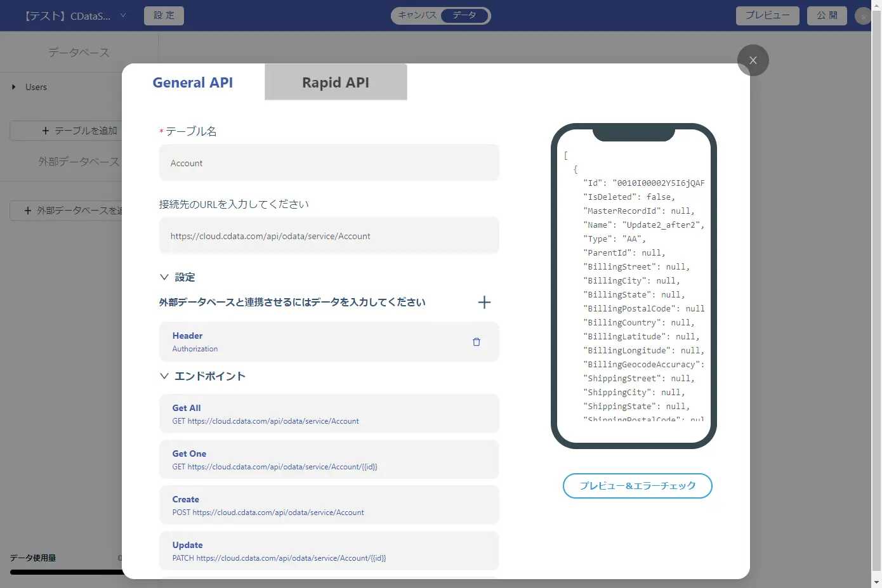Click the 公開 button in top bar
The height and width of the screenshot is (588, 882).
[827, 16]
